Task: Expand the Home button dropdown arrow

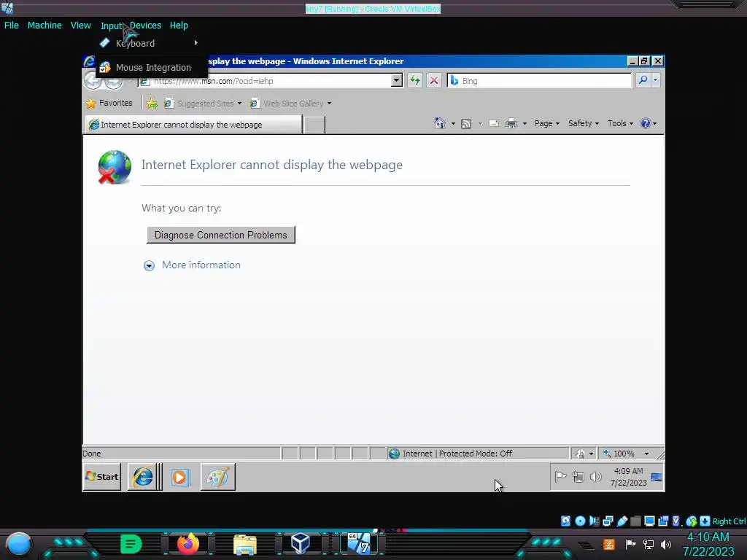Action: click(453, 124)
